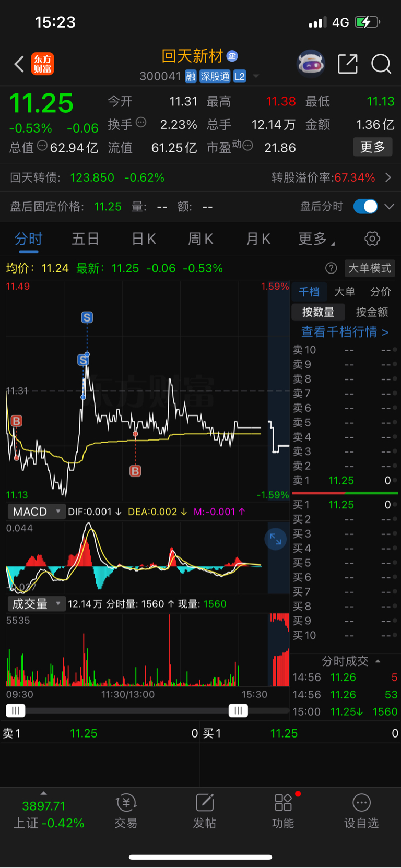Image resolution: width=401 pixels, height=868 pixels.
Task: Grab the left timeline range handle
Action: 16,710
